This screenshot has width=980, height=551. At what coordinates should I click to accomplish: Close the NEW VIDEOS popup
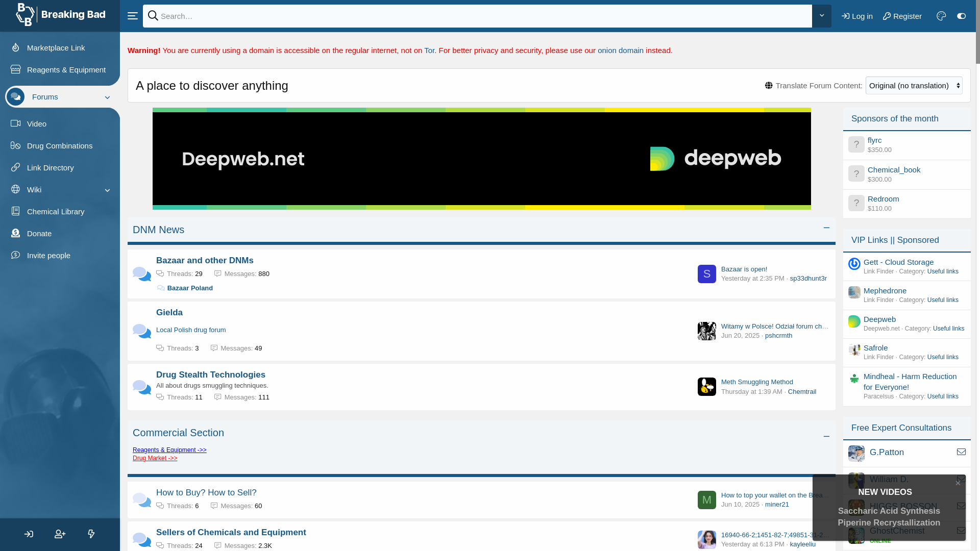pos(958,483)
